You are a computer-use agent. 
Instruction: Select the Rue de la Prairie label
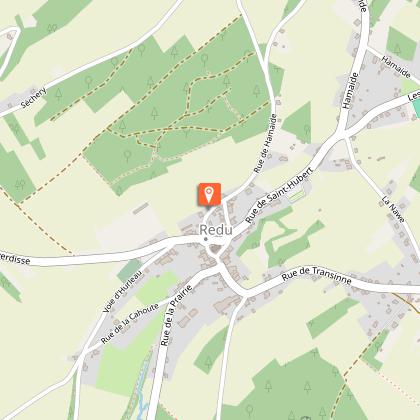(x=177, y=315)
